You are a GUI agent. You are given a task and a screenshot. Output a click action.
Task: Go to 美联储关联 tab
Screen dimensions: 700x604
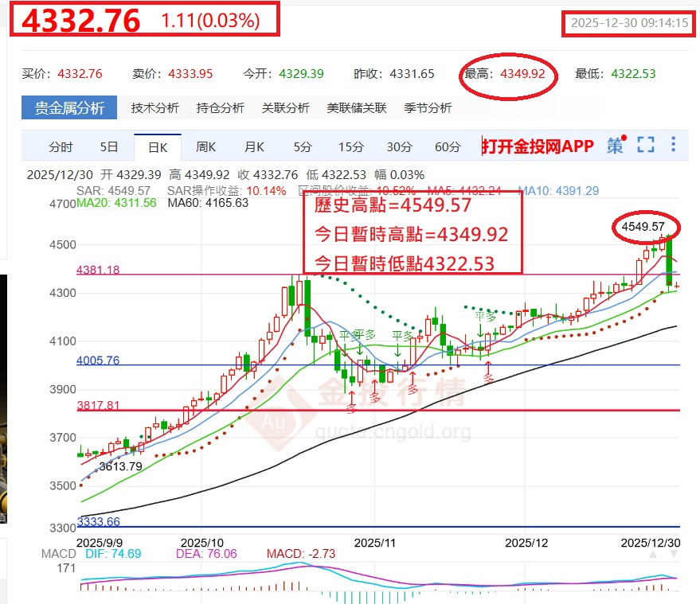pos(356,108)
